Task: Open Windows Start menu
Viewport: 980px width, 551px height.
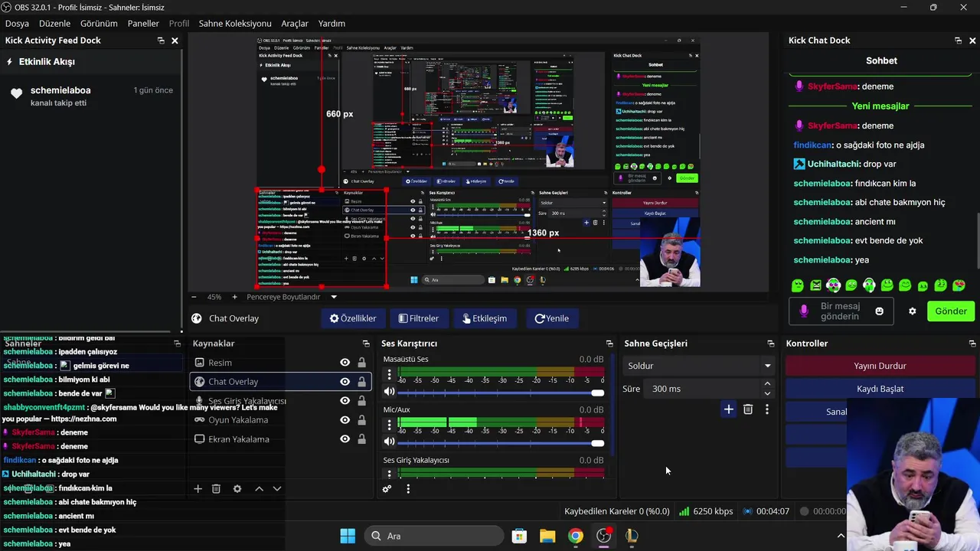Action: coord(347,536)
